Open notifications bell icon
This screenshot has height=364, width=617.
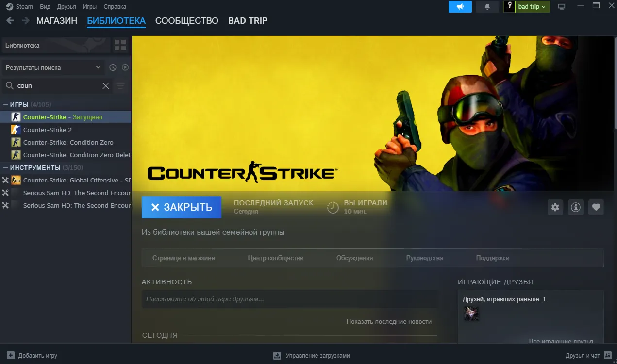(x=487, y=7)
